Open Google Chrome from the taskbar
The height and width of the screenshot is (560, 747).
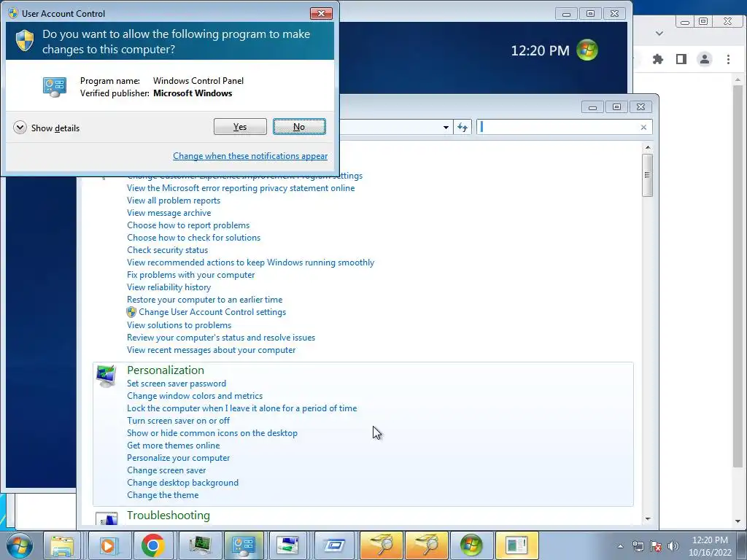(x=152, y=545)
